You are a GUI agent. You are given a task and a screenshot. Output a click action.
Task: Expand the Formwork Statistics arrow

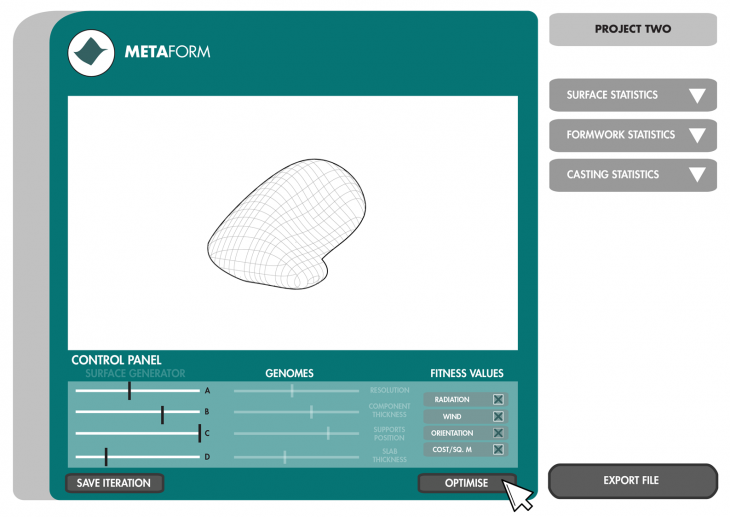point(697,136)
